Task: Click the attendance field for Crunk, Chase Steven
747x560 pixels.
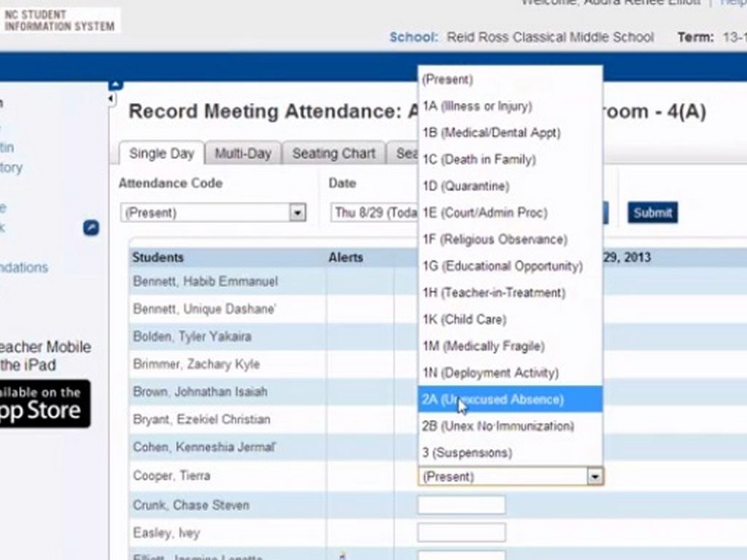Action: click(x=461, y=505)
